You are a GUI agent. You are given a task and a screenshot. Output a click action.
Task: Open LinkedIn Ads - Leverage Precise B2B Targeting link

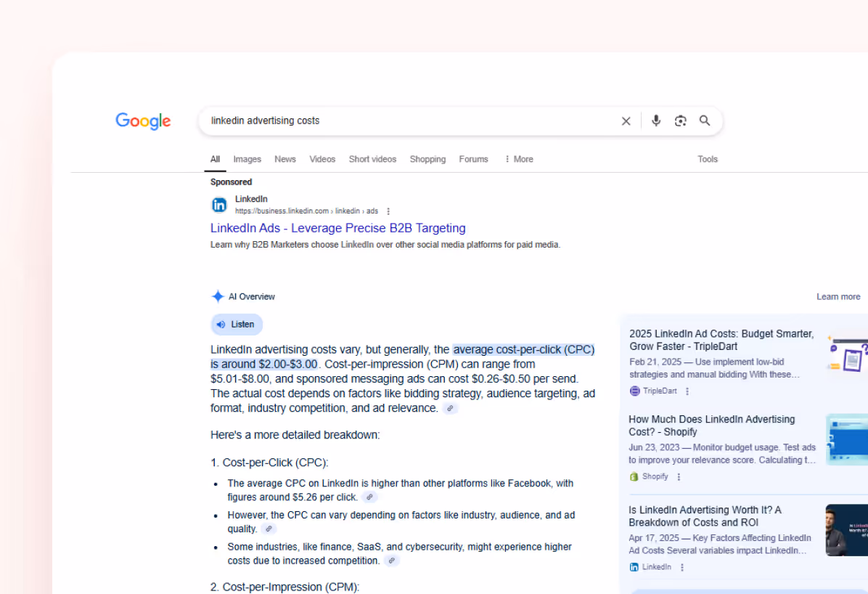(337, 228)
